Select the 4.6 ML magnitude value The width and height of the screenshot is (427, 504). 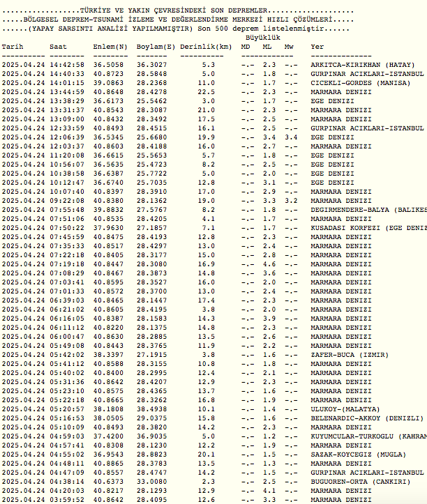[x=269, y=264]
